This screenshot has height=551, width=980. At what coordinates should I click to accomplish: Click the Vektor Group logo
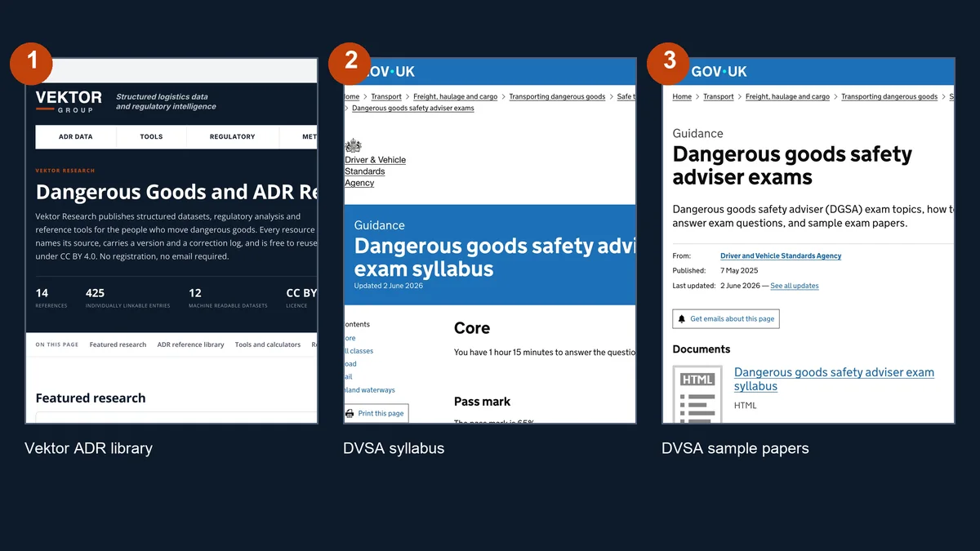[69, 101]
